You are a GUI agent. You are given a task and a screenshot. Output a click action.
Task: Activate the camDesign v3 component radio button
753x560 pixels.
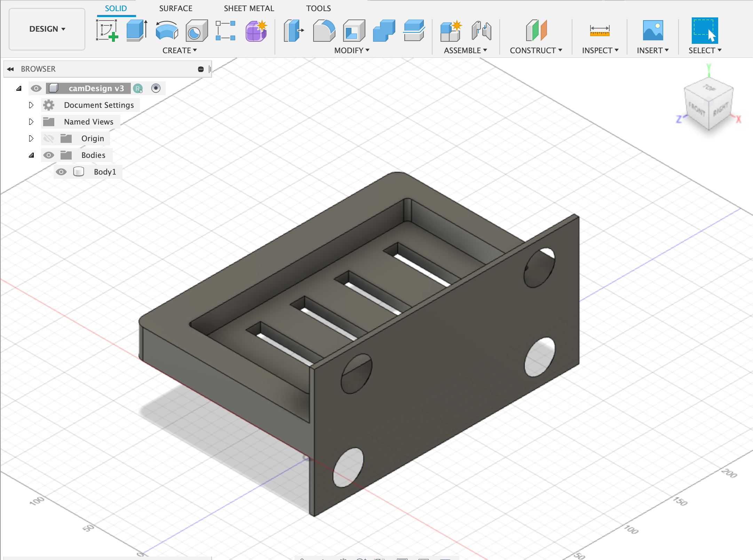(156, 88)
